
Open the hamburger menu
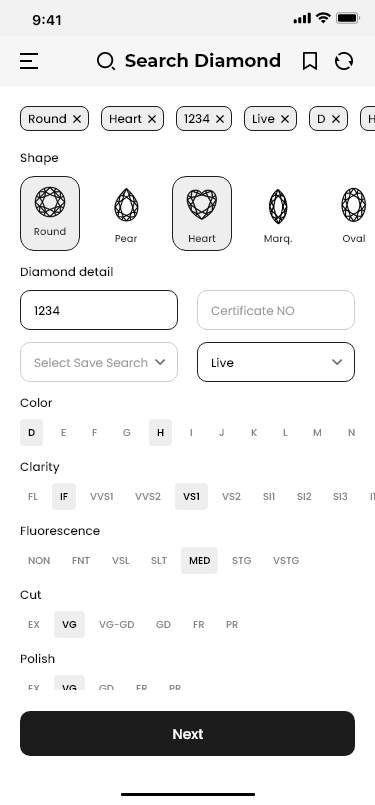tap(29, 61)
